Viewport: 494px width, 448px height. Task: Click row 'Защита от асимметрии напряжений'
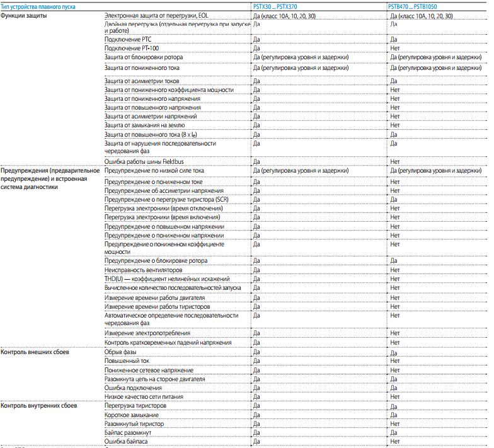click(151, 116)
